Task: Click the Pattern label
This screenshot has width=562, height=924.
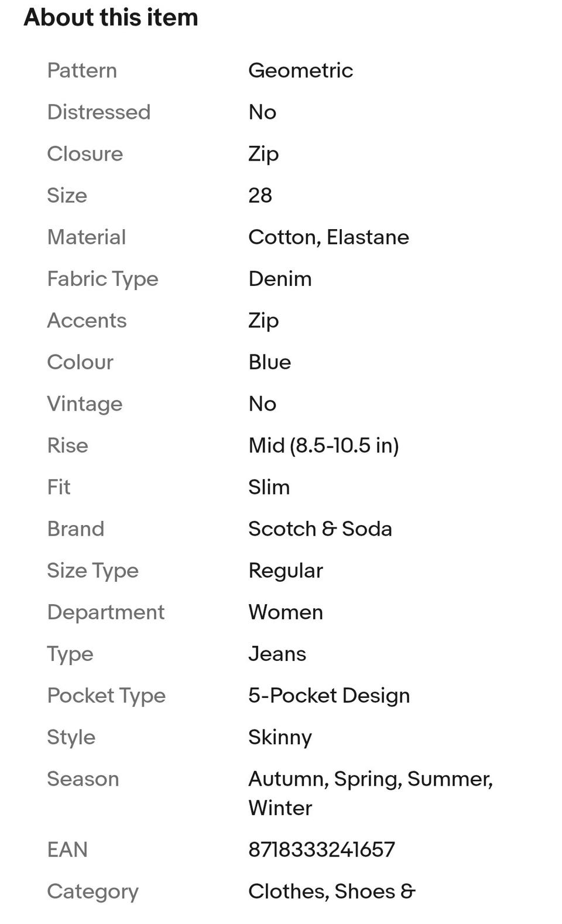Action: coord(82,70)
